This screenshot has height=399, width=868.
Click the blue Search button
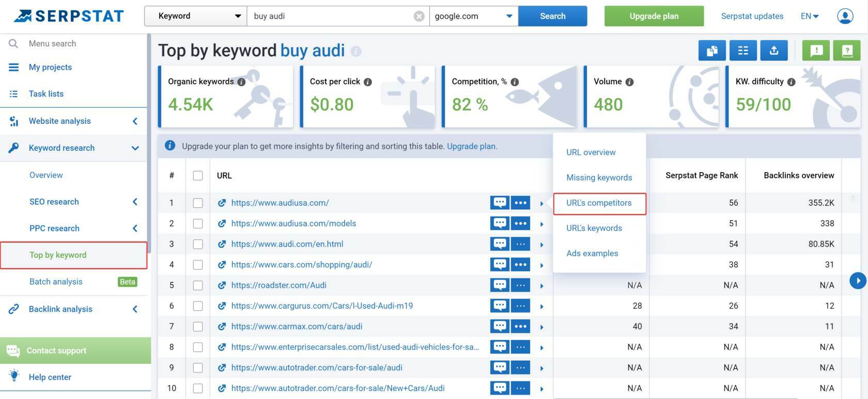coord(553,16)
